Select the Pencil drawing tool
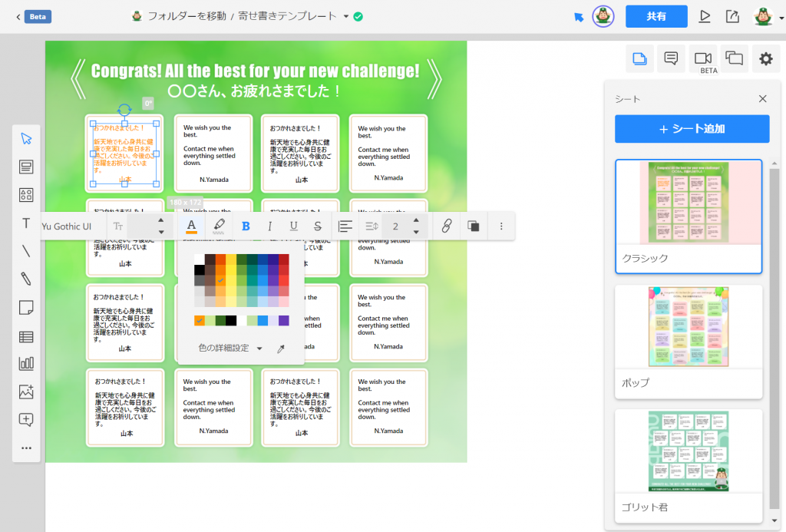The height and width of the screenshot is (532, 786). [26, 279]
